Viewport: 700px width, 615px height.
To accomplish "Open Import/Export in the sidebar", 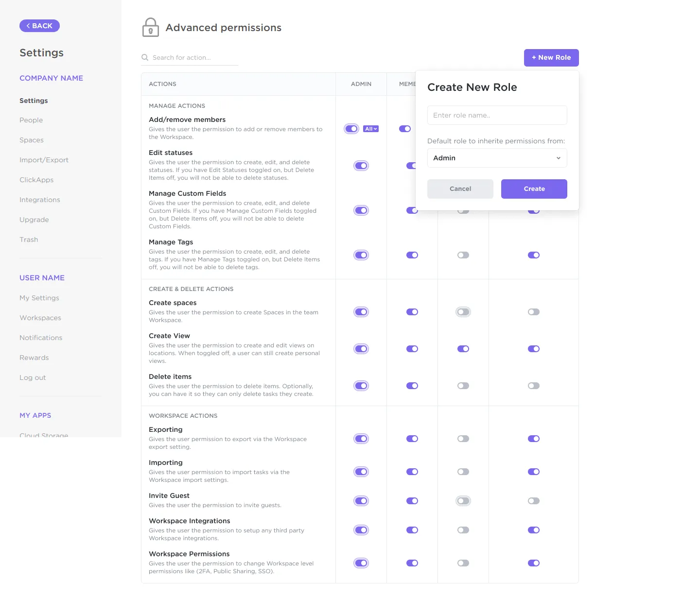I will tap(44, 160).
